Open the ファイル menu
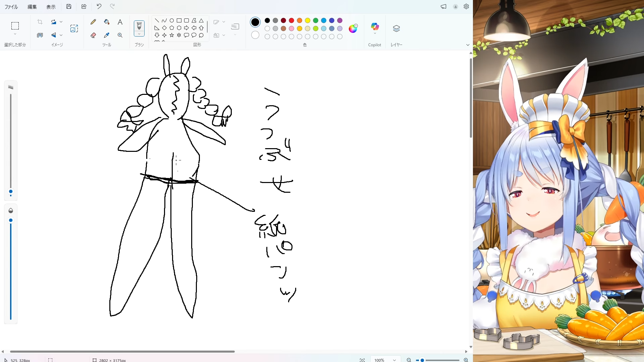 [11, 7]
